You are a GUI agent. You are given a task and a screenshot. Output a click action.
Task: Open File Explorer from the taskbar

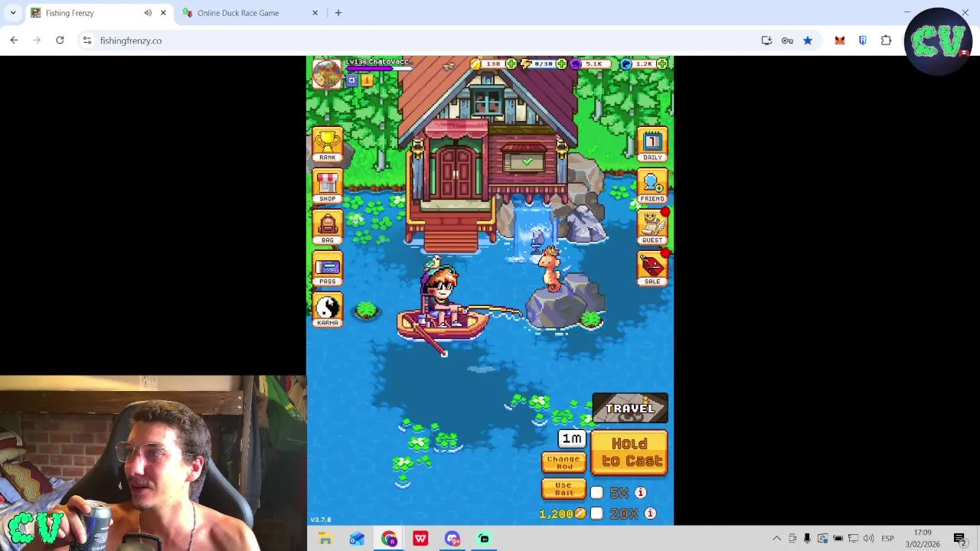[325, 539]
